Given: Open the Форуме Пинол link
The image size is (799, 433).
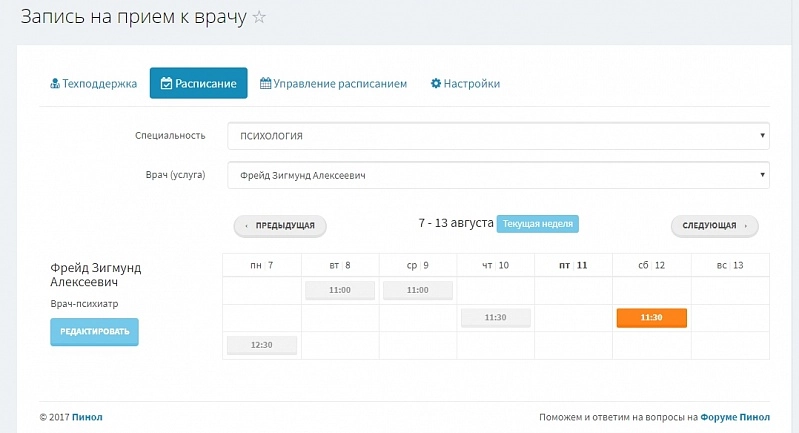Looking at the screenshot, I should point(735,417).
